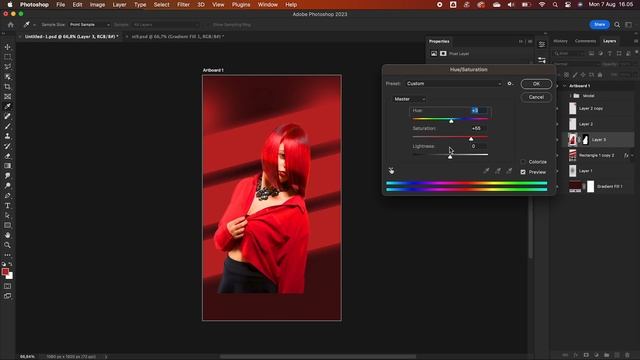Expand the Model folder group
This screenshot has width=640, height=360.
coord(570,96)
